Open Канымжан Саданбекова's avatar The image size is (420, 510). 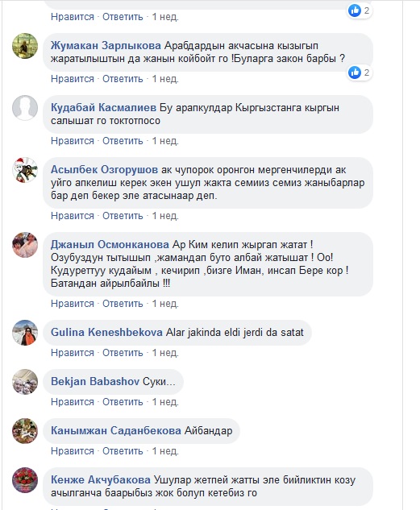25,431
